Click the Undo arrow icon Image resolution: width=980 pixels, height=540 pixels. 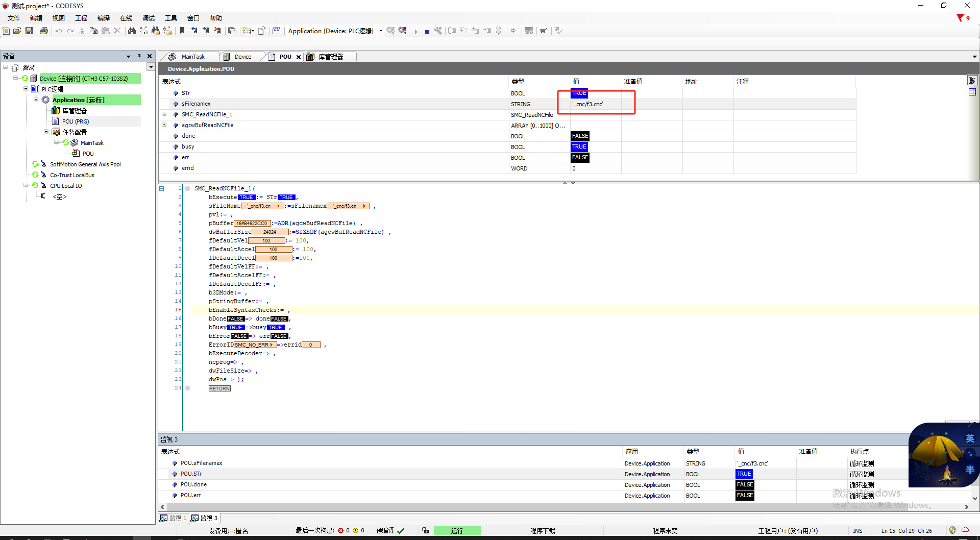point(59,31)
